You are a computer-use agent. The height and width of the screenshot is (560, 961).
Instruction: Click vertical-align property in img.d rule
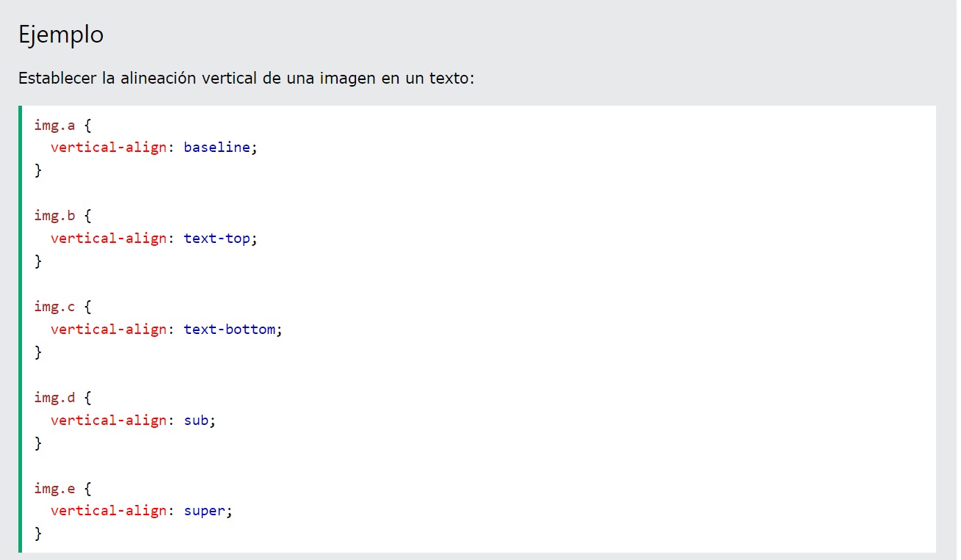(x=109, y=421)
